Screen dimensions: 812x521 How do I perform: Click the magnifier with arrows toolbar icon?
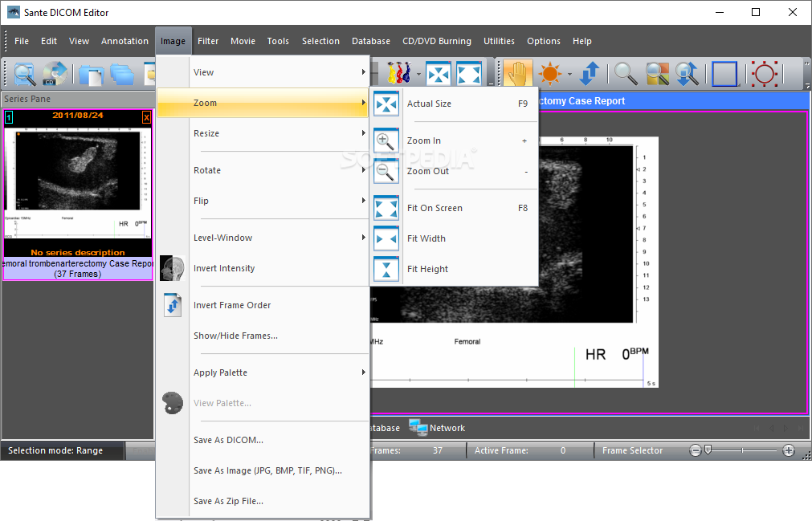[x=688, y=74]
